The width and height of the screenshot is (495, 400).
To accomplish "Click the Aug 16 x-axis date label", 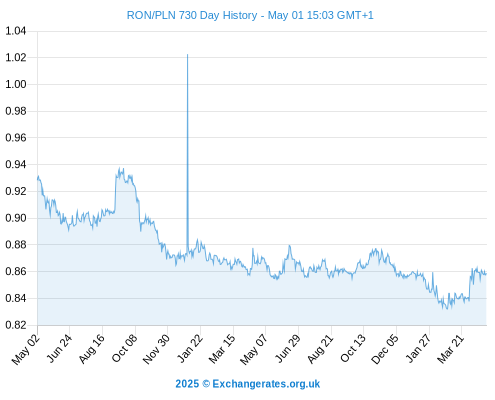I will (91, 348).
